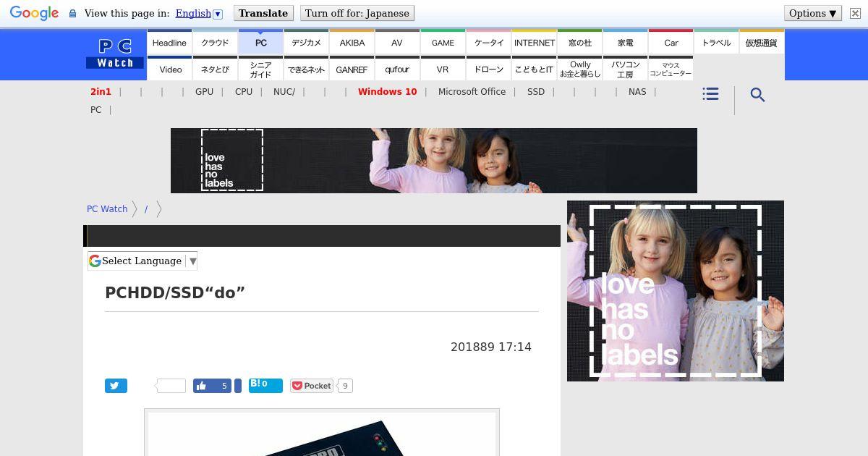Image resolution: width=868 pixels, height=456 pixels.
Task: Save article to Pocket
Action: point(312,386)
